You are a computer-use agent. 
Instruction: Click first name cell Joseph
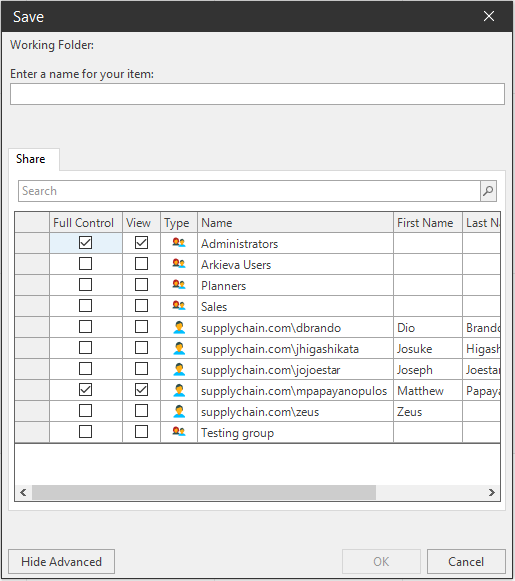428,369
